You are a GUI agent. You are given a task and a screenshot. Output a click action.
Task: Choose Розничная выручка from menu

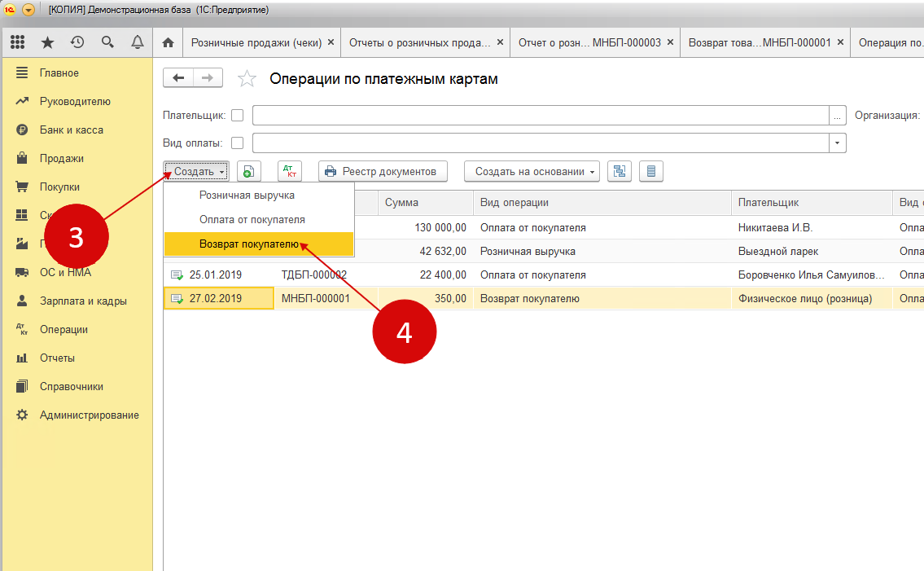(x=247, y=195)
